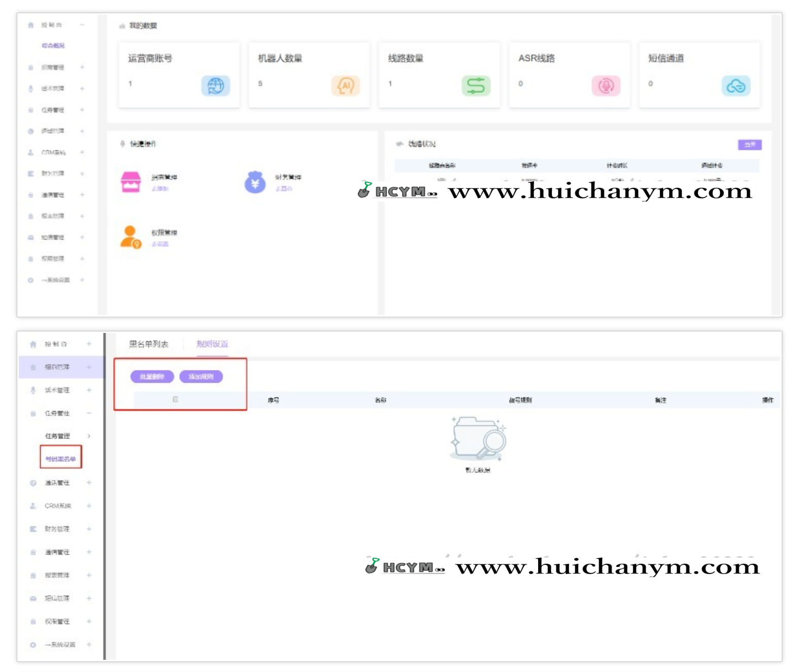Collapse the 控制台 menu in the upper sidebar

(82, 25)
